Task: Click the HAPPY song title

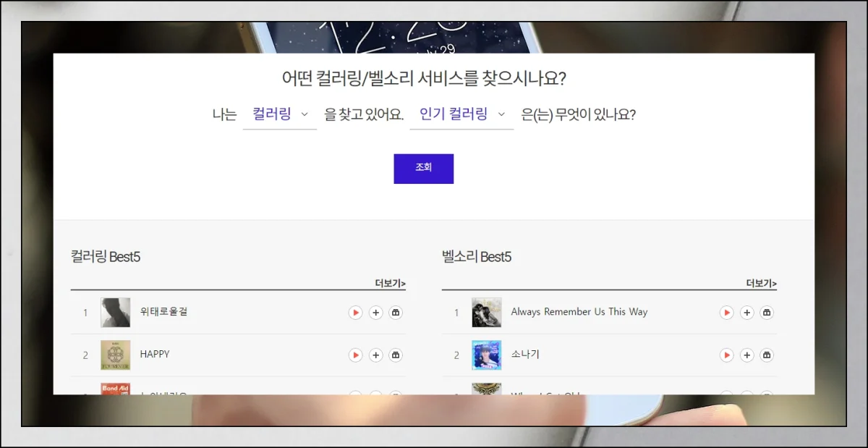Action: point(155,355)
